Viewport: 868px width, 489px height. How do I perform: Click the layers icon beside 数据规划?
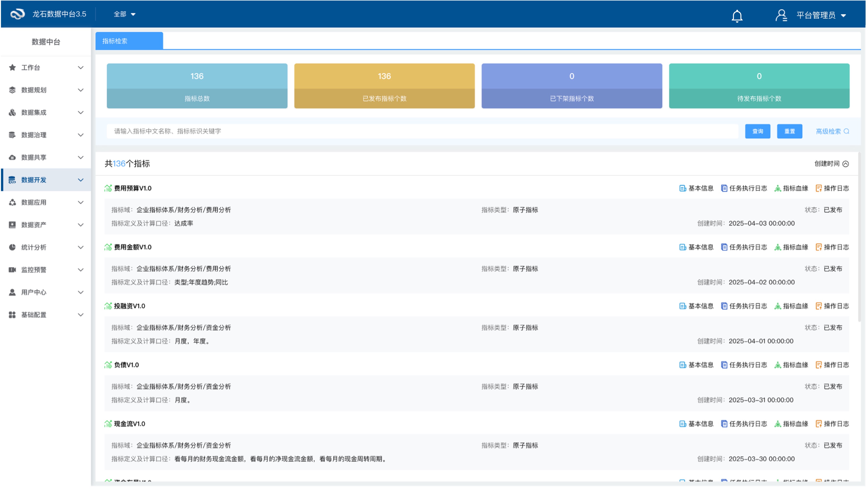(x=12, y=90)
